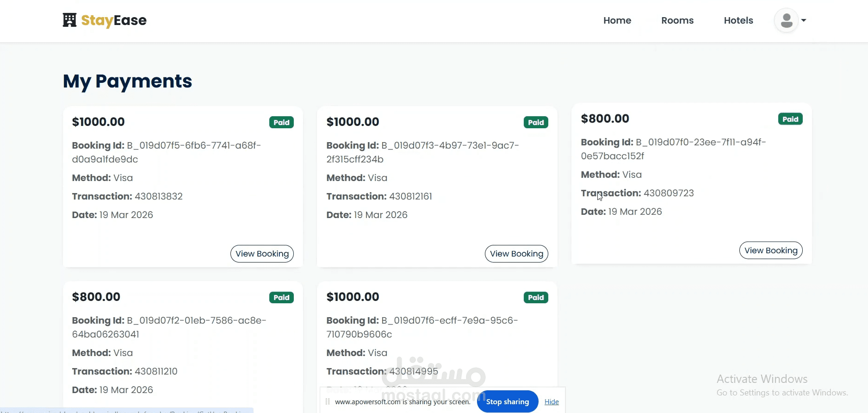The image size is (868, 413).
Task: View Booking for transaction 430812161
Action: [x=516, y=254]
